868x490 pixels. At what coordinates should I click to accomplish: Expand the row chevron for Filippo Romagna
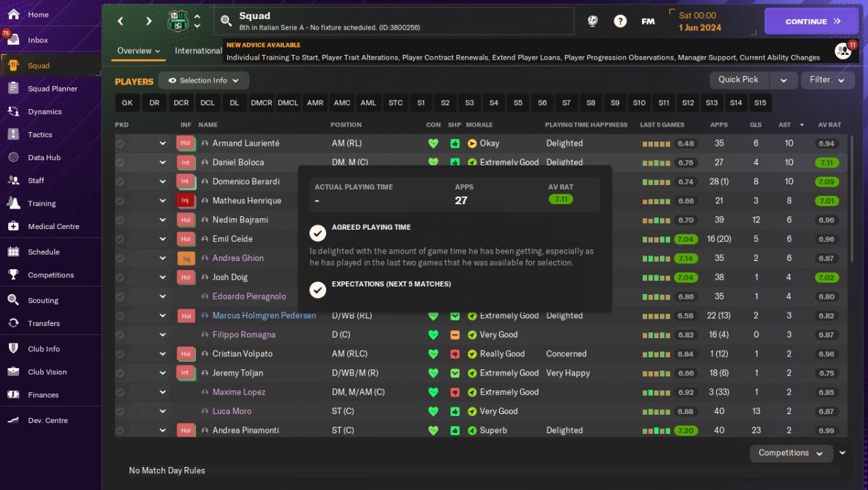(163, 335)
